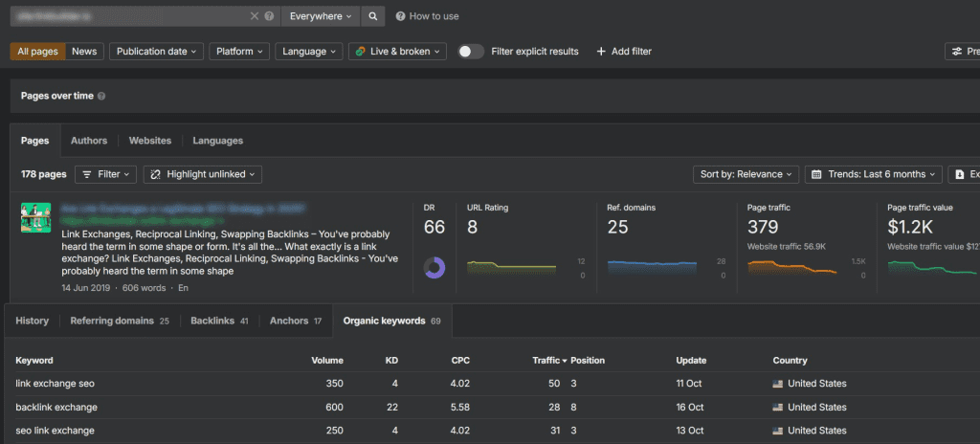
Task: Click the info icon next to Pages over time
Action: pyautogui.click(x=101, y=96)
